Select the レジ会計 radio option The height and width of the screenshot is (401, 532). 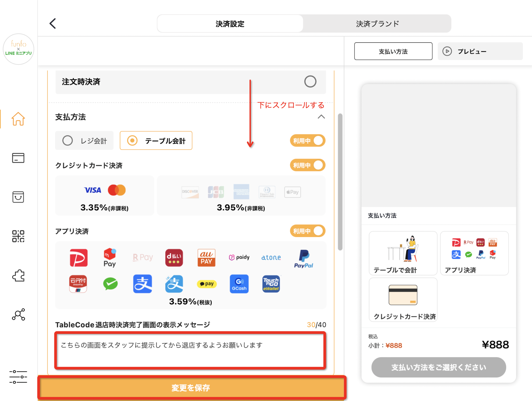pyautogui.click(x=84, y=141)
